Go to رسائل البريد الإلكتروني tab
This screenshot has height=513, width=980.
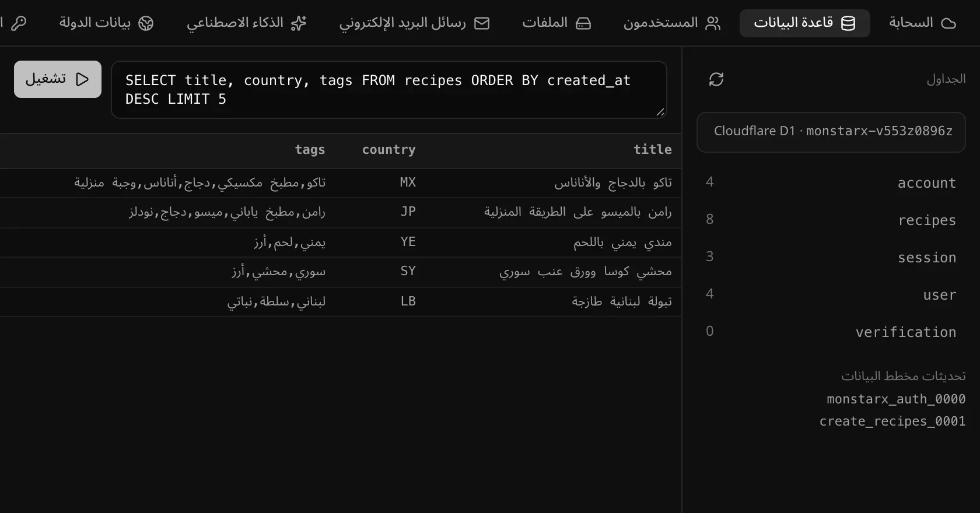(414, 23)
